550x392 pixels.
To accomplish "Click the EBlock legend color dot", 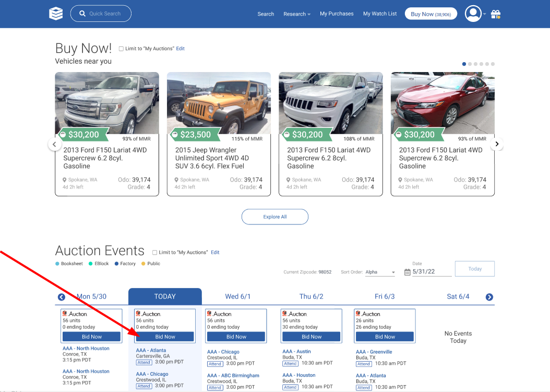I will tap(90, 264).
